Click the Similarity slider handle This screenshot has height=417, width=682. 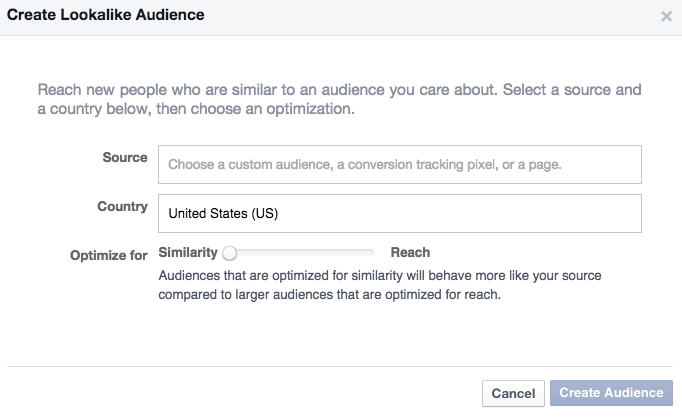[x=230, y=253]
